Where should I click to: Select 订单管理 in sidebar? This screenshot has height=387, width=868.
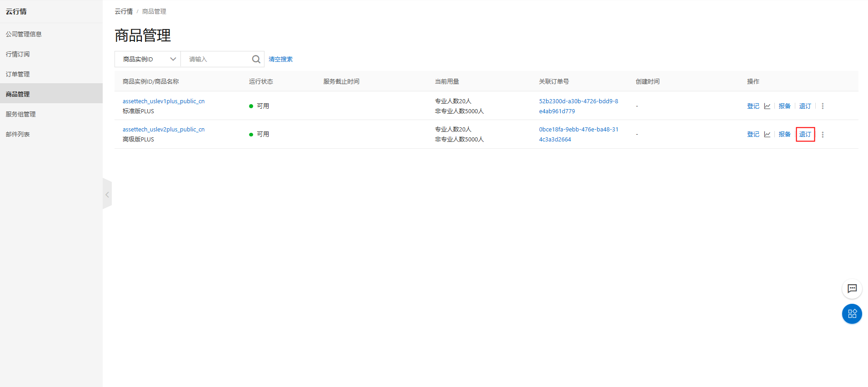[51, 74]
